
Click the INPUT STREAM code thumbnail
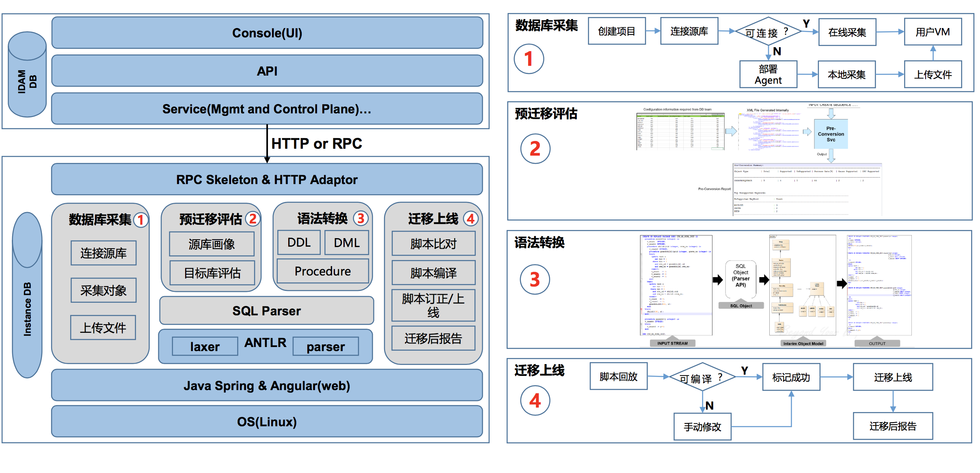[x=676, y=285]
